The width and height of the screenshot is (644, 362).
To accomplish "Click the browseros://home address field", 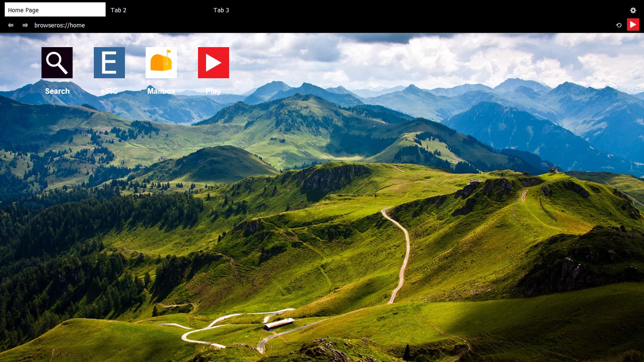I will tap(321, 25).
